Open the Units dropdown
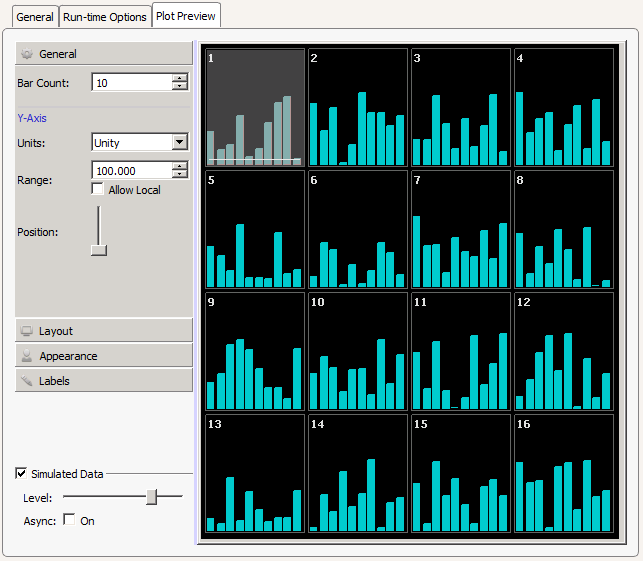The width and height of the screenshot is (643, 561). click(180, 142)
